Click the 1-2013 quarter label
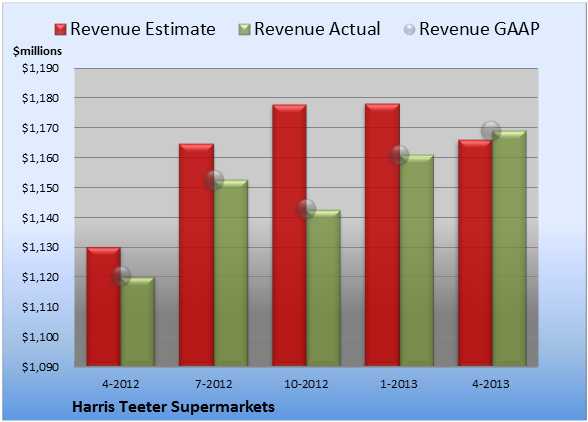Image resolution: width=588 pixels, height=422 pixels. point(399,384)
